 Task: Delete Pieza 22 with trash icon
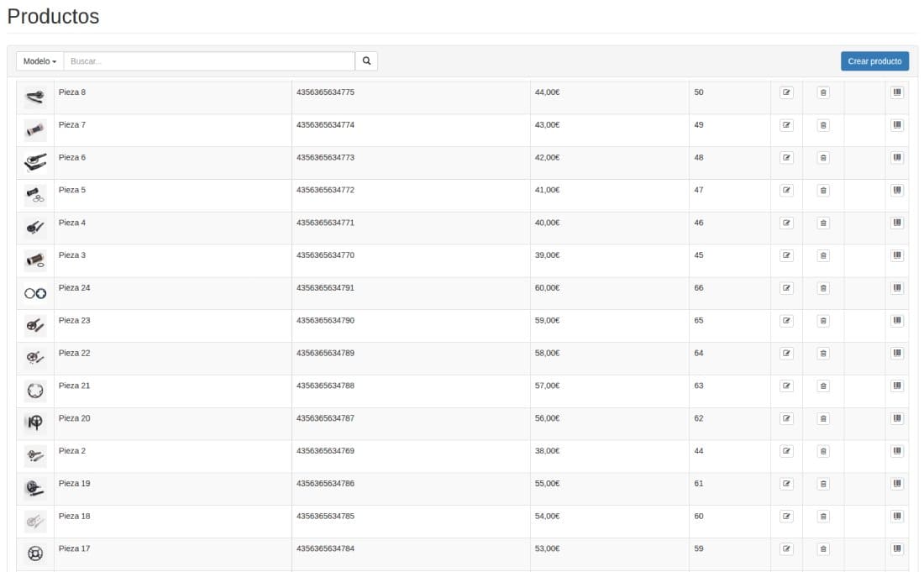823,354
